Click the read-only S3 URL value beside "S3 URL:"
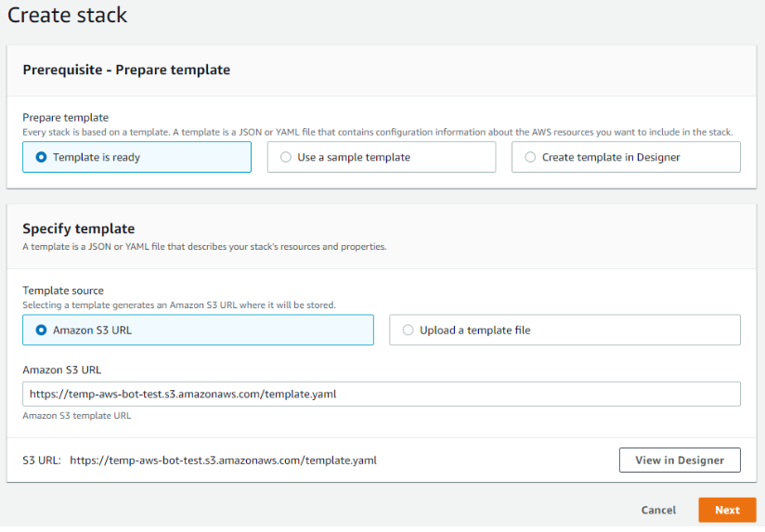Viewport: 765px width, 532px height. point(223,460)
